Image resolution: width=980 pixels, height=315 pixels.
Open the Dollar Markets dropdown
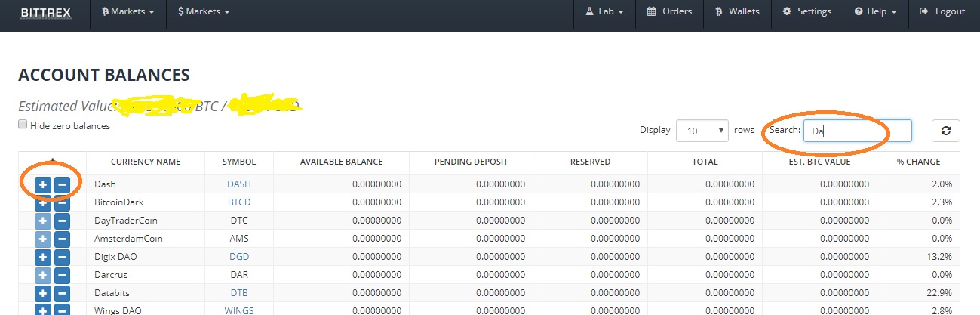[204, 11]
